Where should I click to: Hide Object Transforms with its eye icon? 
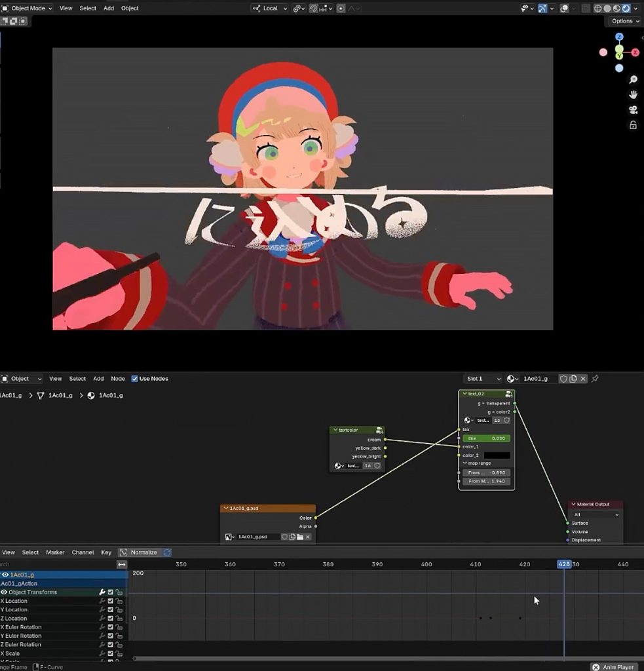(x=4, y=592)
